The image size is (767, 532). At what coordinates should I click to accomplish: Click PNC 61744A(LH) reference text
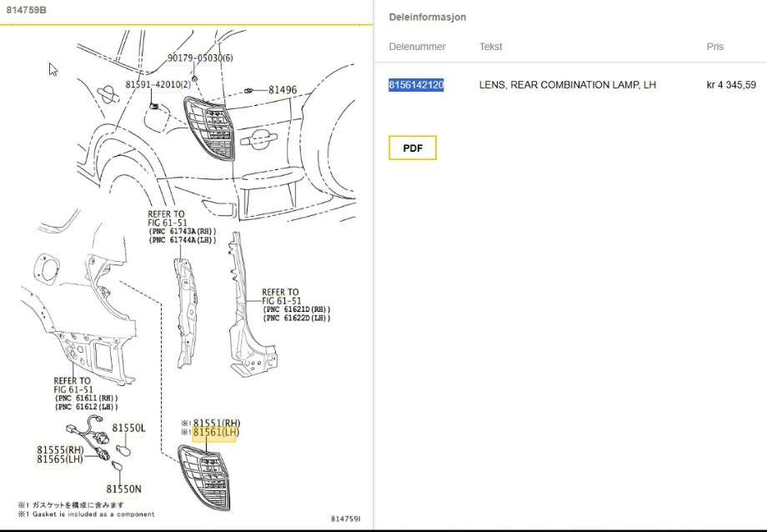pyautogui.click(x=182, y=240)
